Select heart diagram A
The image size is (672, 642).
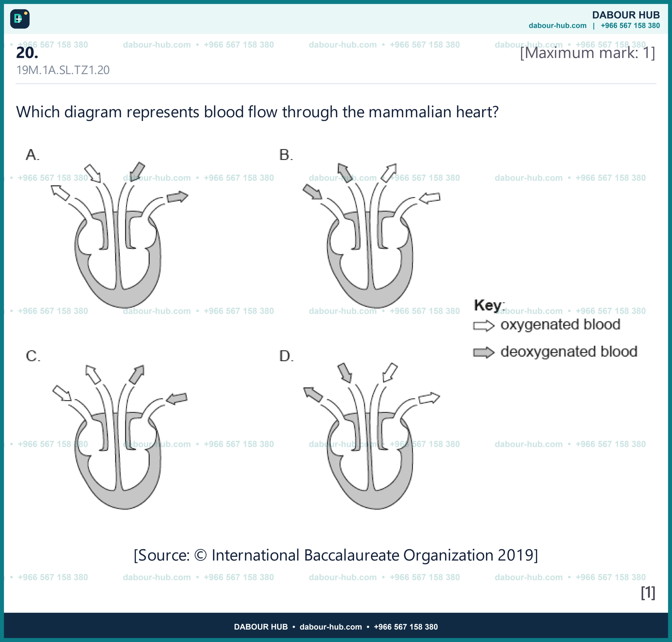point(119,235)
